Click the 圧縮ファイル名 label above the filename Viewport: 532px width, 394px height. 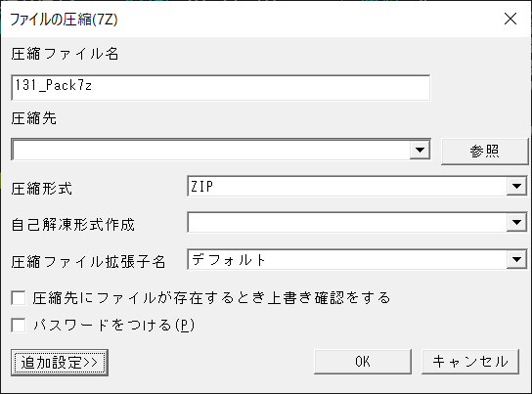[x=65, y=54]
